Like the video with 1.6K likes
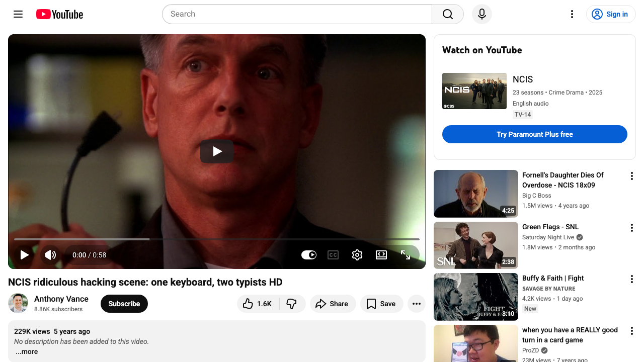Image resolution: width=644 pixels, height=362 pixels. tap(258, 304)
